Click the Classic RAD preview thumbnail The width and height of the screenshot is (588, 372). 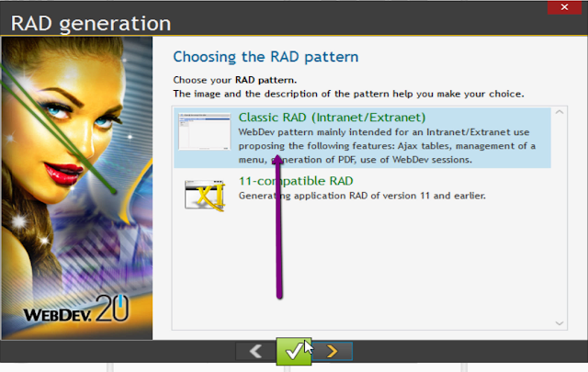coord(204,131)
